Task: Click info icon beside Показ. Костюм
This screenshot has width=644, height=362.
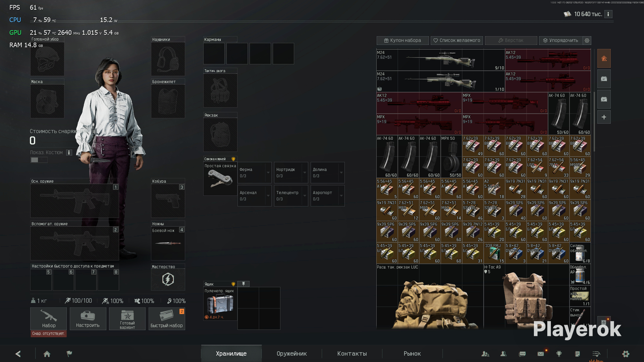Action: [69, 152]
